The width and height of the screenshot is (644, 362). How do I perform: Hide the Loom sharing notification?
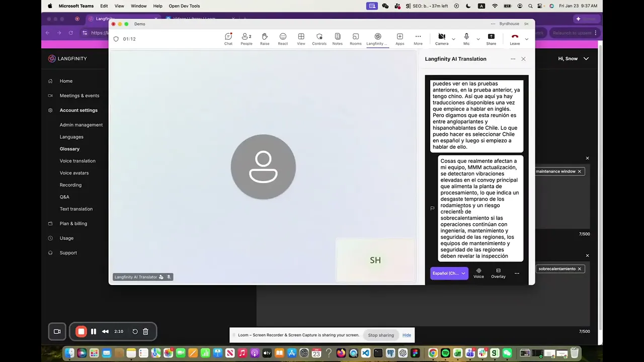(x=407, y=335)
